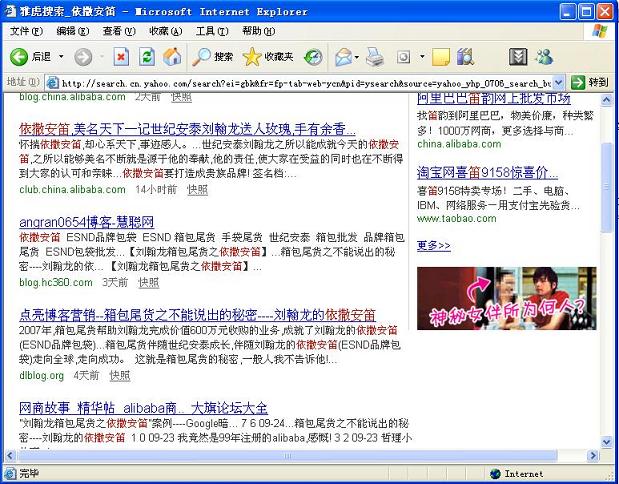Open the History clock icon

313,57
